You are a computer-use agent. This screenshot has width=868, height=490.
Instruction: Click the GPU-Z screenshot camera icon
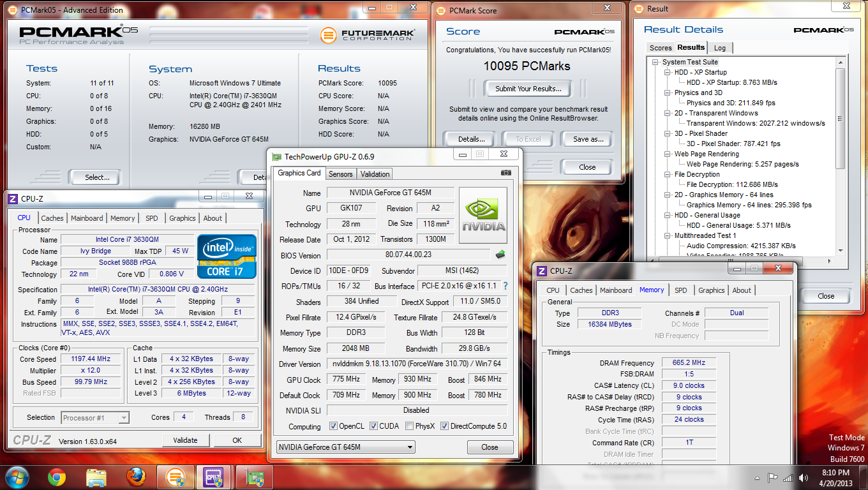[506, 173]
